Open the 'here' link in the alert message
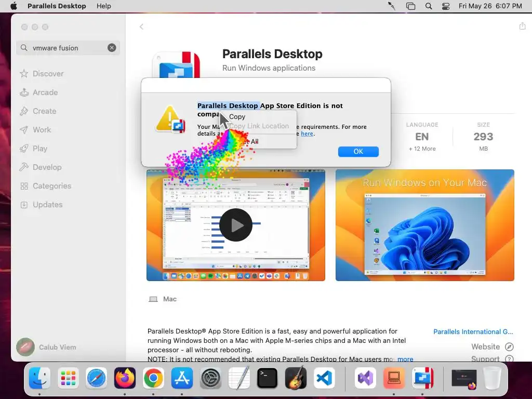 (307, 134)
